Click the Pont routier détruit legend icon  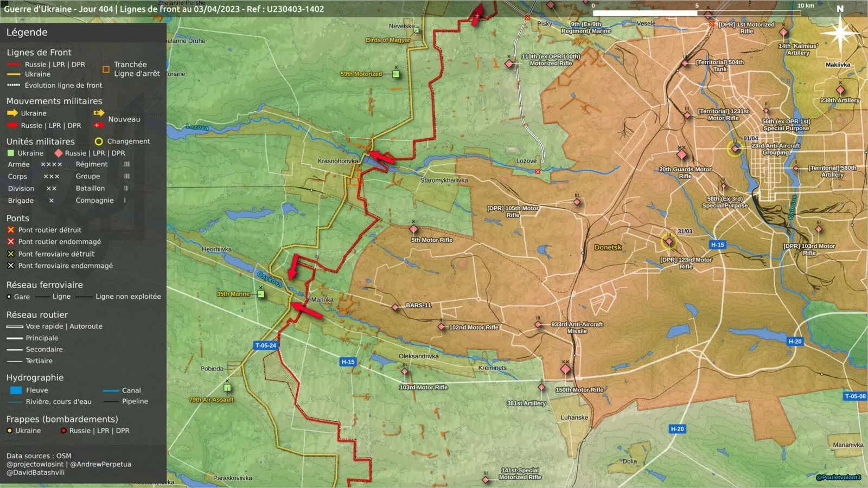pos(10,230)
